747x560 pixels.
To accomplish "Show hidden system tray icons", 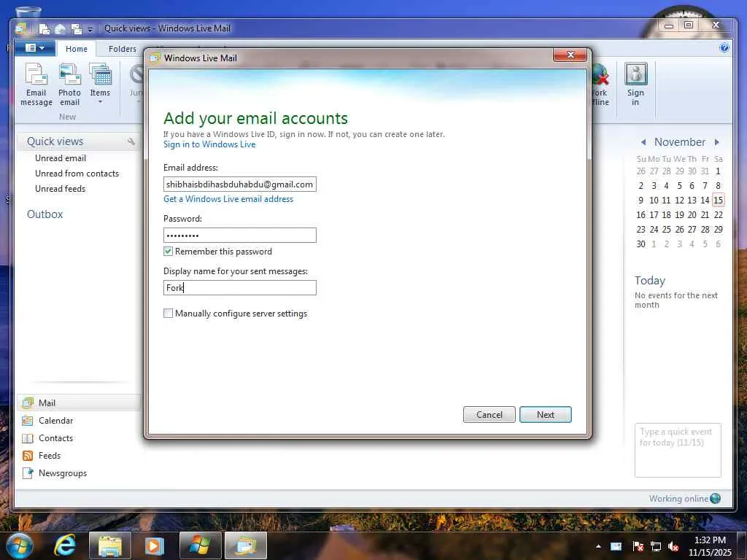I will pos(598,546).
